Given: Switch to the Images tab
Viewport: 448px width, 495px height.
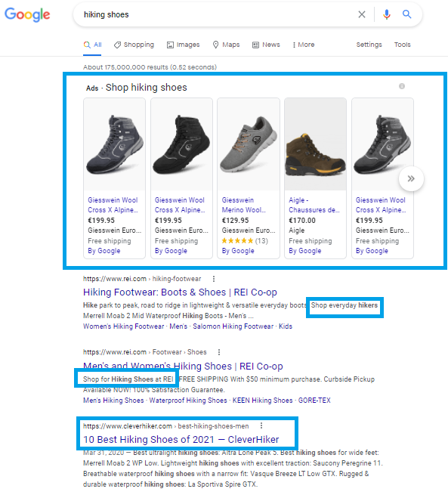Looking at the screenshot, I should (184, 45).
